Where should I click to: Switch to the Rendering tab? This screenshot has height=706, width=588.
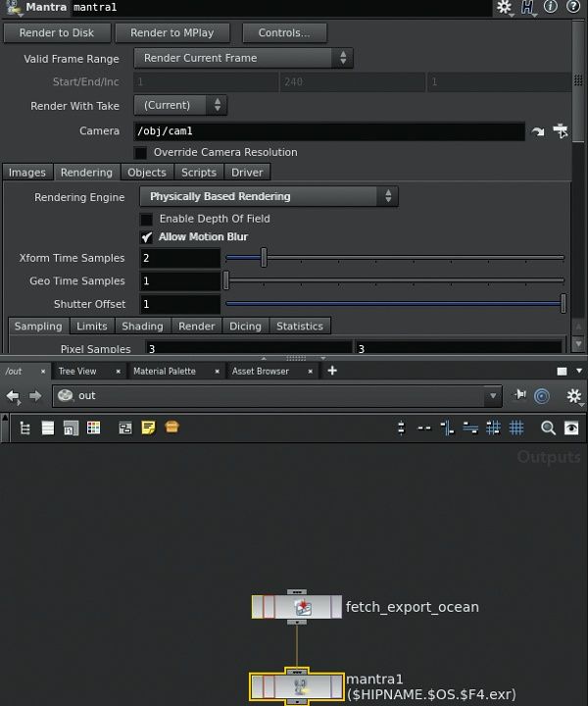click(x=86, y=173)
